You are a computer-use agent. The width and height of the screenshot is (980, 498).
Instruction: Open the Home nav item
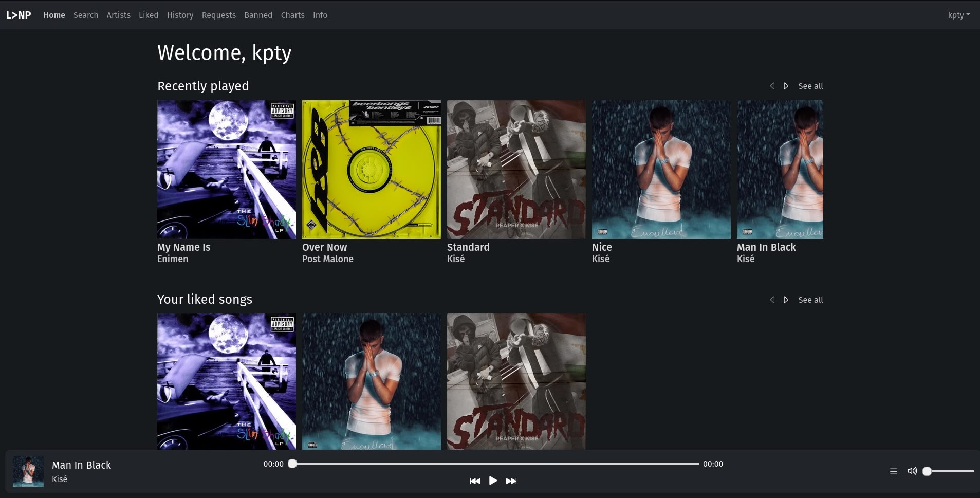[x=54, y=15]
